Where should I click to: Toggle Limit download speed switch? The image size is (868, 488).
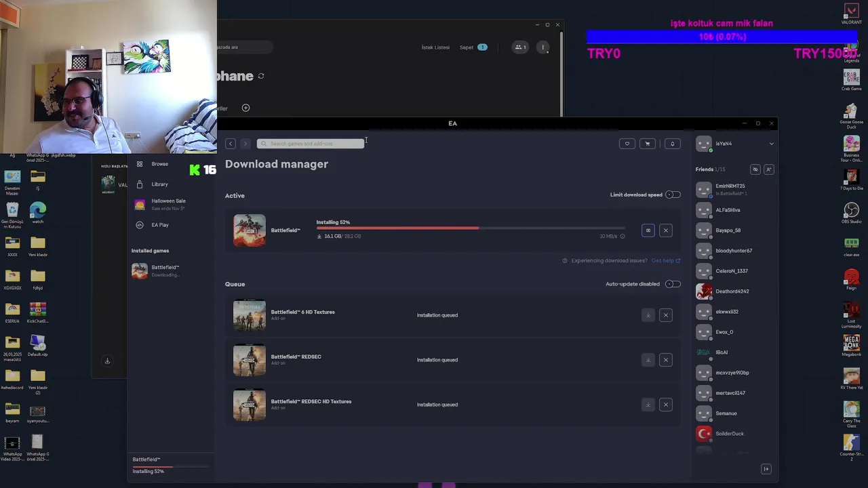pyautogui.click(x=673, y=195)
